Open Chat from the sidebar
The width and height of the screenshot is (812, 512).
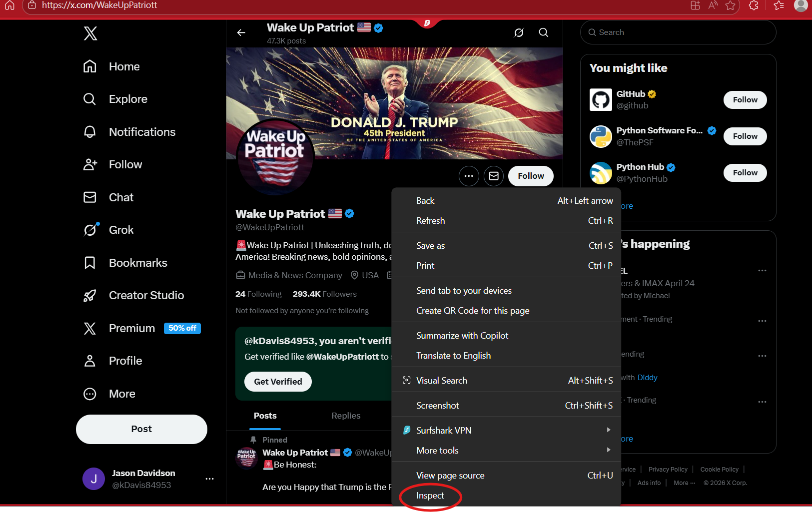(x=108, y=197)
